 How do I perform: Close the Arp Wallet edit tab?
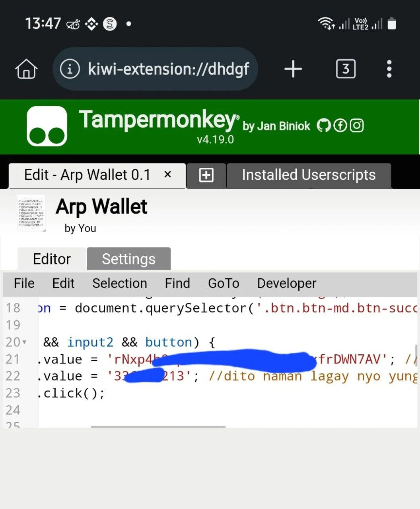pos(168,174)
